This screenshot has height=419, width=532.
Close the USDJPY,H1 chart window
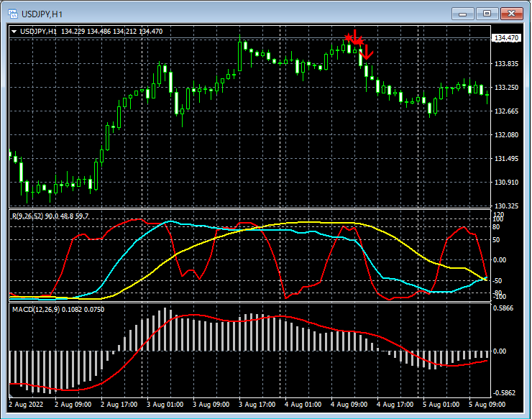511,14
